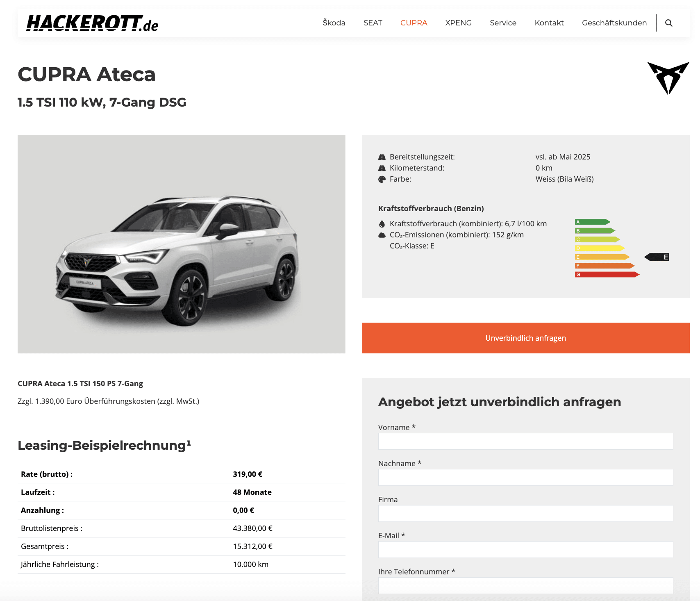Click the CUPRA brand emblem
The height and width of the screenshot is (601, 700).
668,78
